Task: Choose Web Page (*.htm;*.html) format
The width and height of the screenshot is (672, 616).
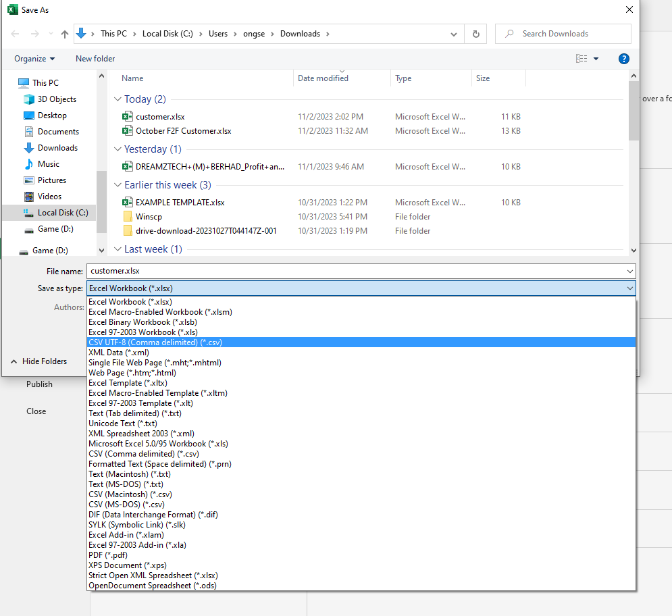Action: (x=361, y=373)
